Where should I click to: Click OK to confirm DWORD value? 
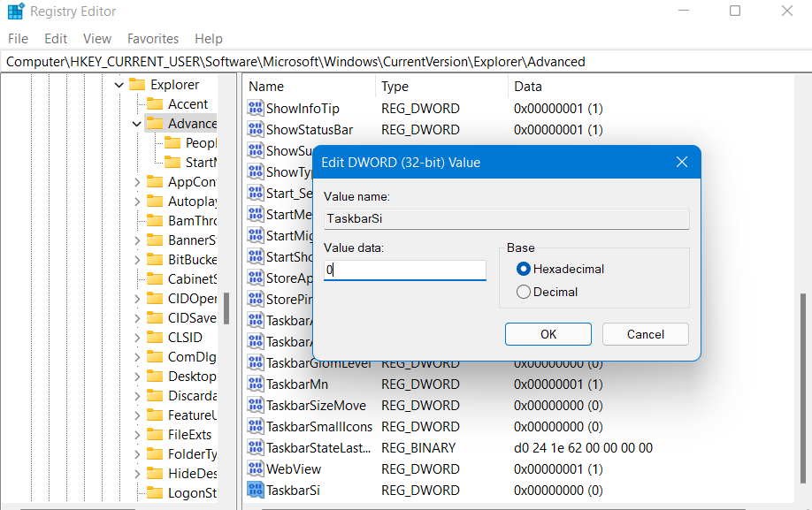(548, 334)
